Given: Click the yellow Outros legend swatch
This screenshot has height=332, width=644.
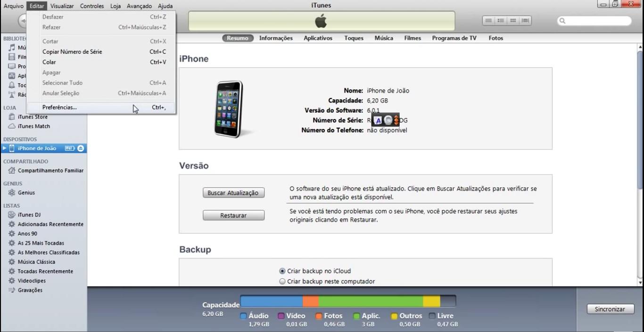Looking at the screenshot, I should pos(394,316).
